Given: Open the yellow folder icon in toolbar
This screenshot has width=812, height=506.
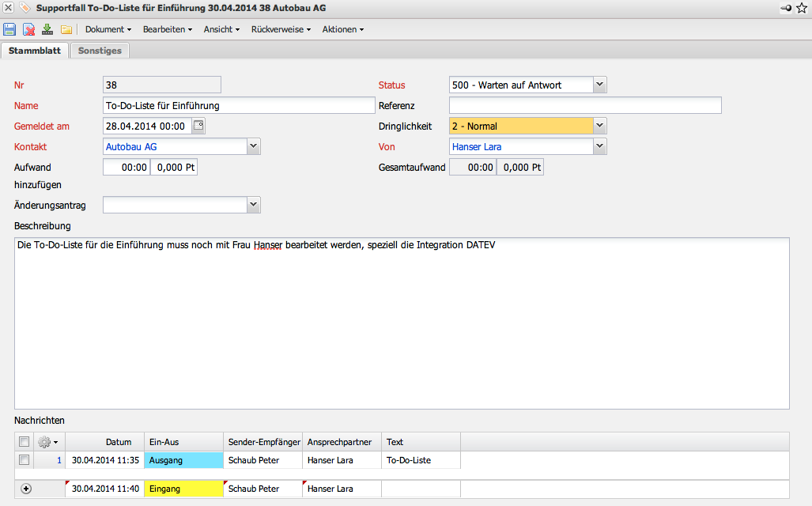Looking at the screenshot, I should pos(66,29).
